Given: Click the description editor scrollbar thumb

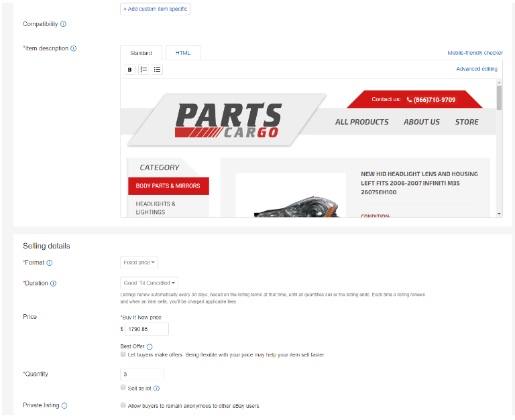Looking at the screenshot, I should tap(499, 98).
